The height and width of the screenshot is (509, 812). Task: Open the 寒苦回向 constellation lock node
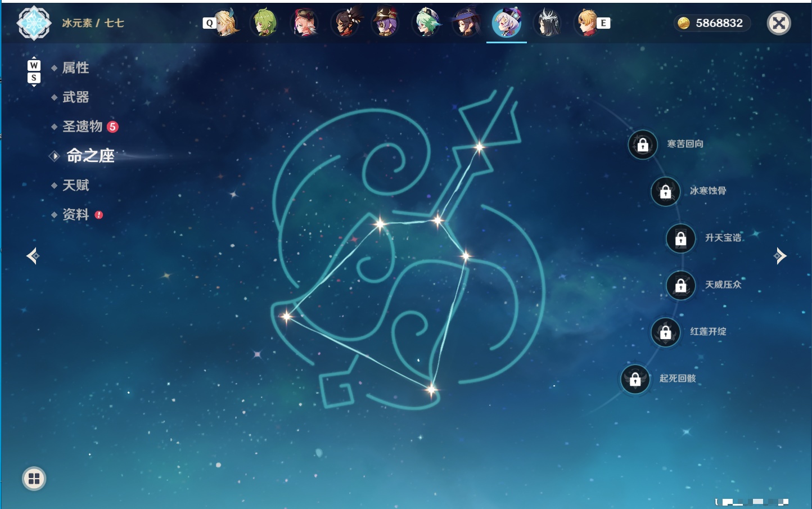[643, 145]
